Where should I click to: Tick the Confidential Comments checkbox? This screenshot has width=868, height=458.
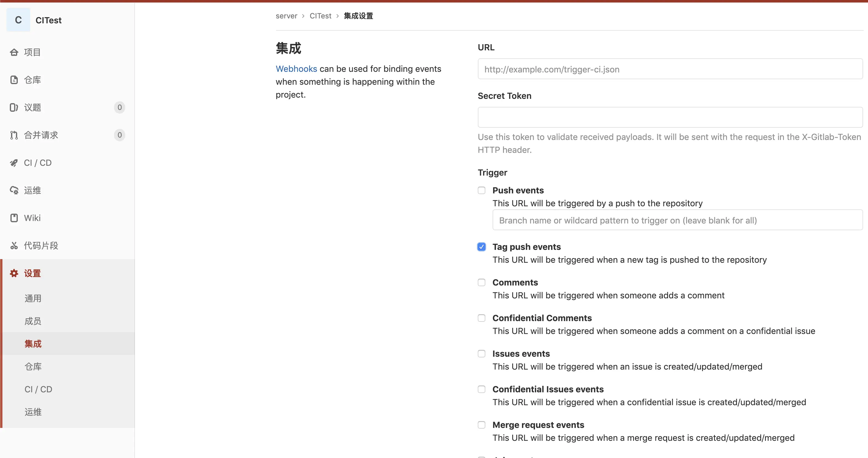(x=482, y=318)
